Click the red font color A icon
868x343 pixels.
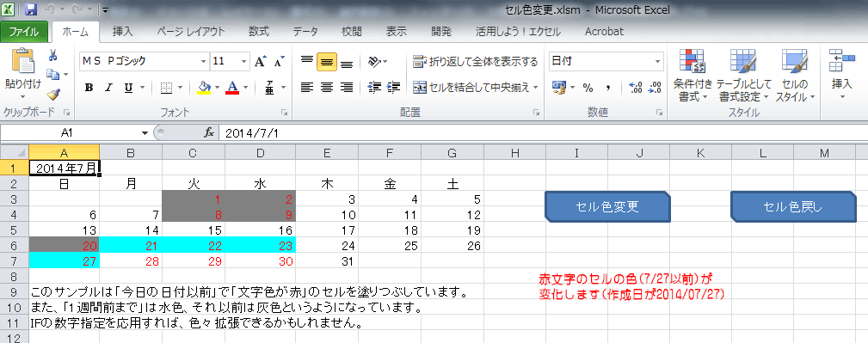point(232,88)
